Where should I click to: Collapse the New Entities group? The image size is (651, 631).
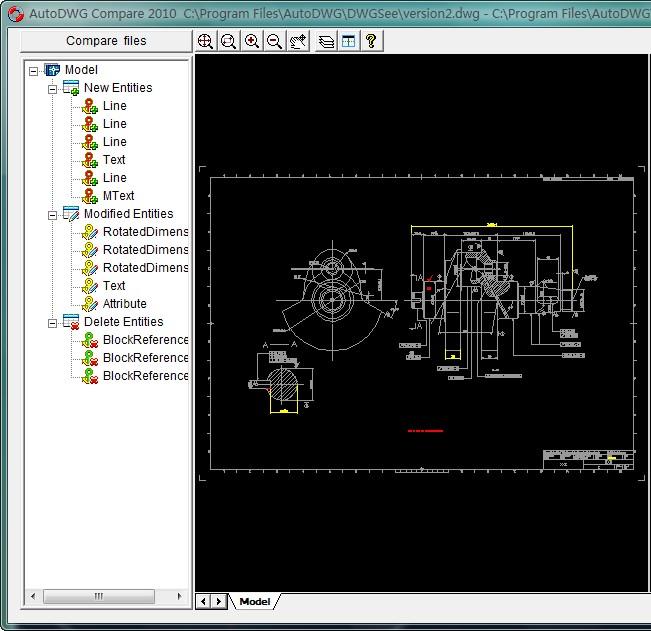tap(53, 88)
